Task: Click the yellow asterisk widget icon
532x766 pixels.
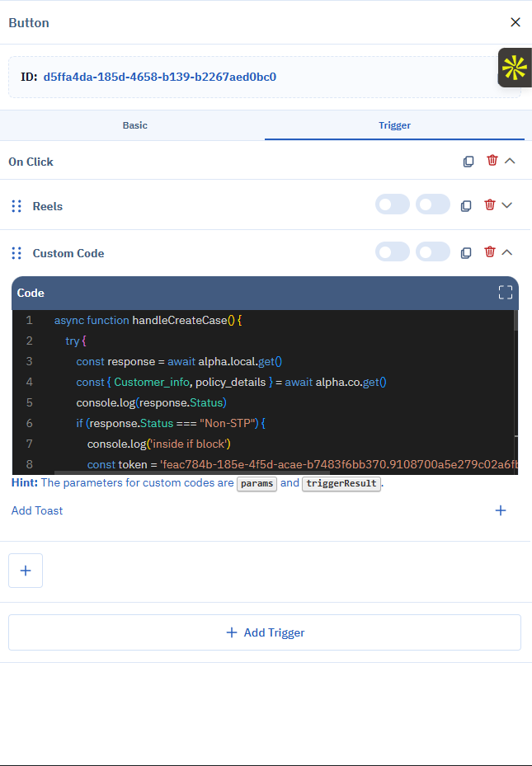Action: [515, 68]
